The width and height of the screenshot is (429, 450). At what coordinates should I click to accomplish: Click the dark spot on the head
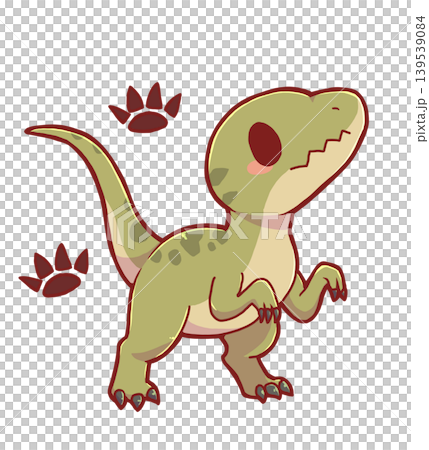point(219,177)
